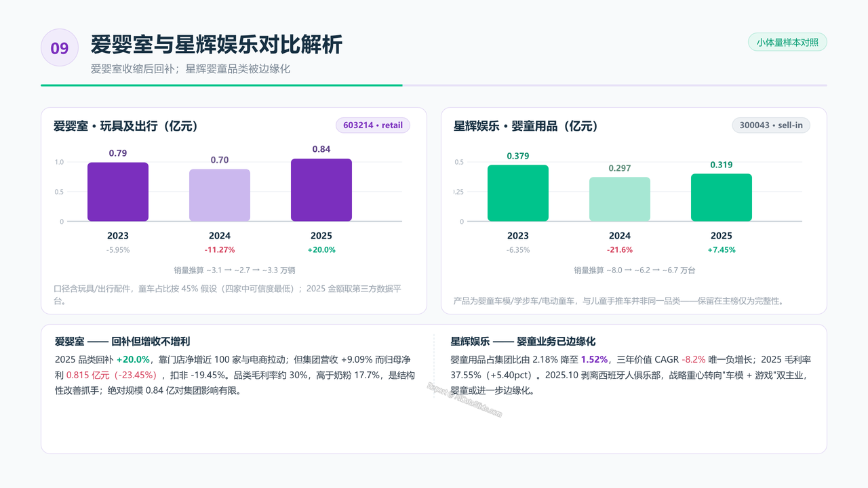Click the 603214 • retail badge
Screen dimensions: 868x488
(373, 125)
